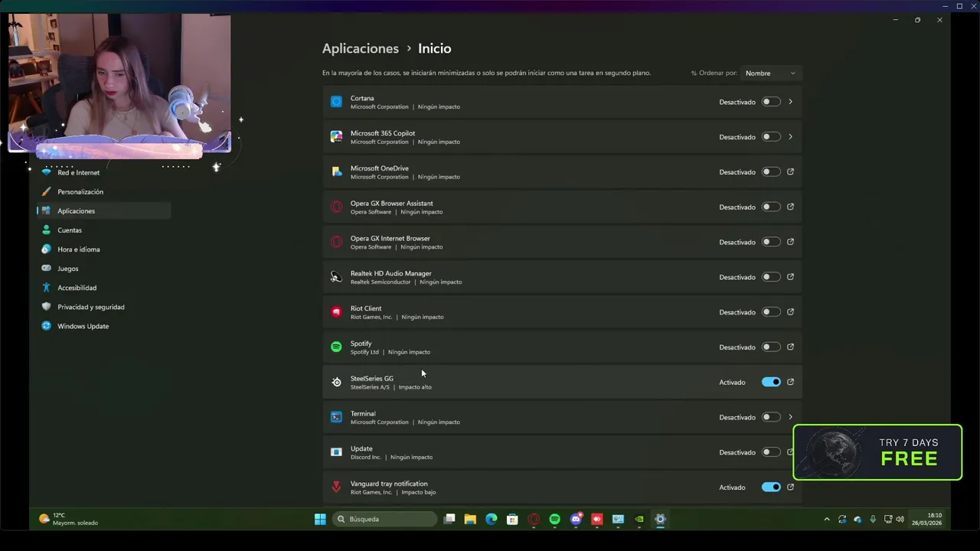980x551 pixels.
Task: Open external link for Vanguard tray notification
Action: coord(790,487)
